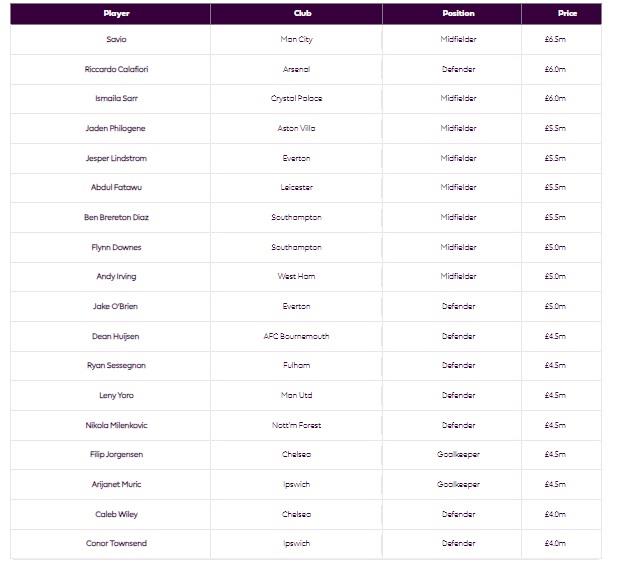Viewport: 617px width, 567px height.
Task: Click the Position column header
Action: pos(458,14)
